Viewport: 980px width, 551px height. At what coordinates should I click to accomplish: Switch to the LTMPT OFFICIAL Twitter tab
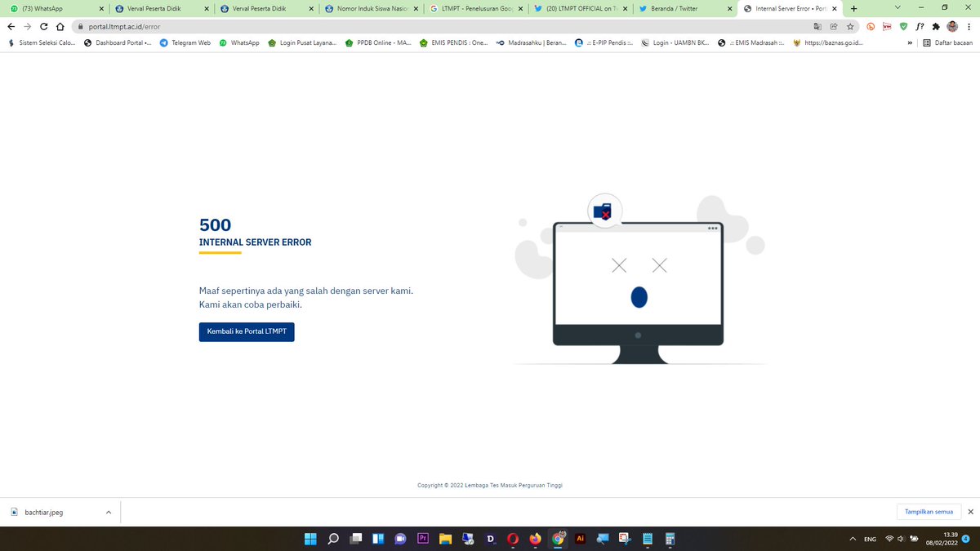click(x=580, y=8)
